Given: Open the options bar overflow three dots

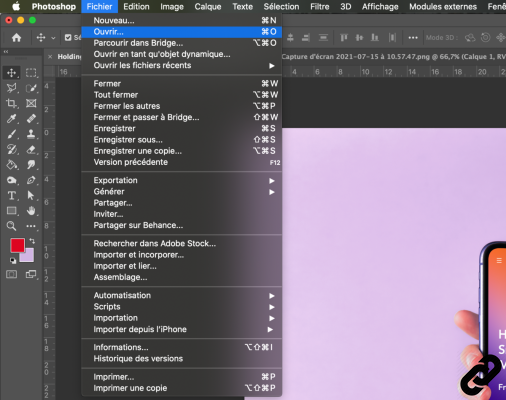Looking at the screenshot, I should pos(413,38).
